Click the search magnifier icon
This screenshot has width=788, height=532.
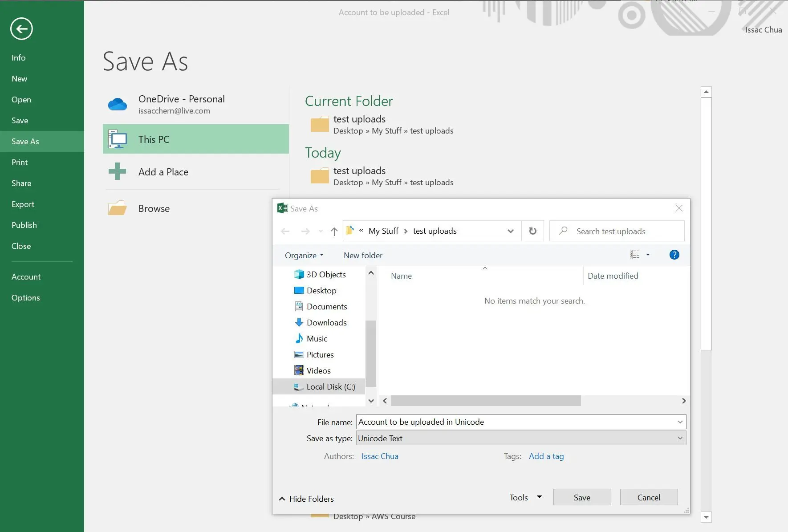563,231
